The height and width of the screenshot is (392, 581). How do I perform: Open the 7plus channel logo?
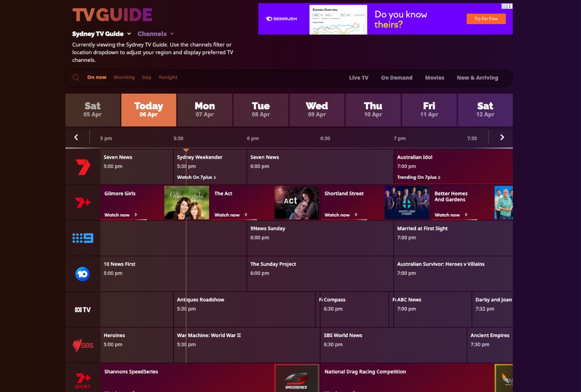coord(83,202)
